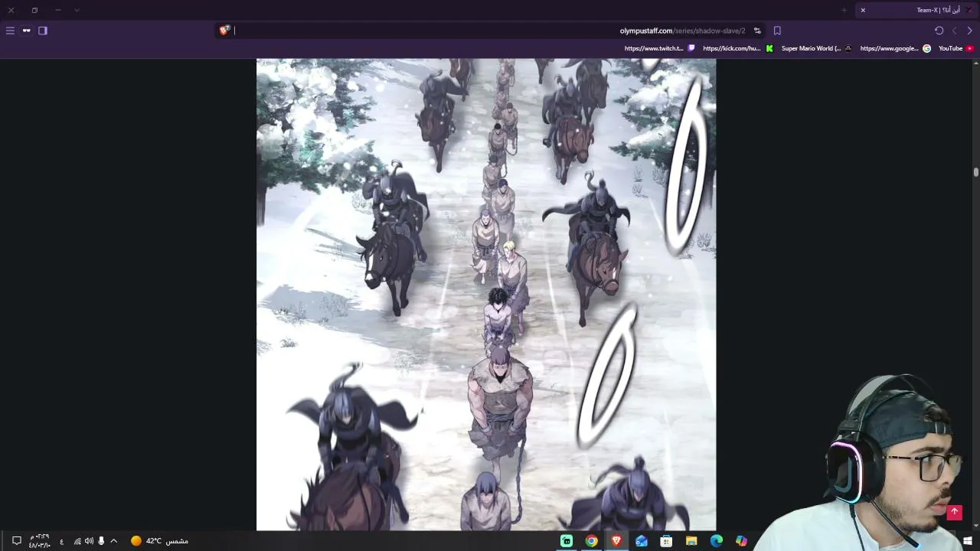Open the Wi-Fi network icon
The width and height of the screenshot is (980, 551).
77,541
